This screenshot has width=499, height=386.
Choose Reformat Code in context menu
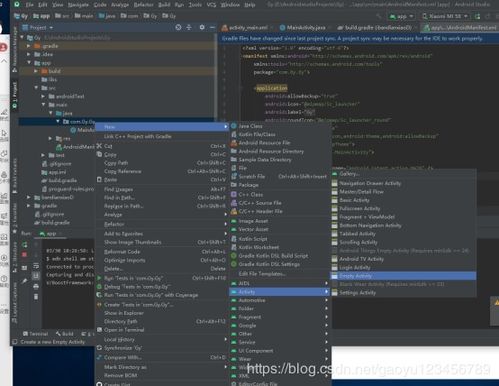pyautogui.click(x=161, y=252)
